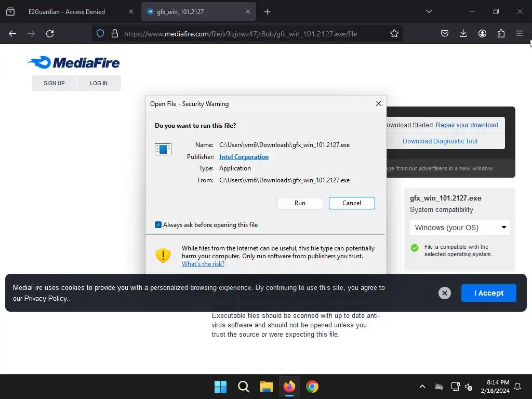Click the System compatibility label
This screenshot has width=532, height=399.
pyautogui.click(x=442, y=210)
